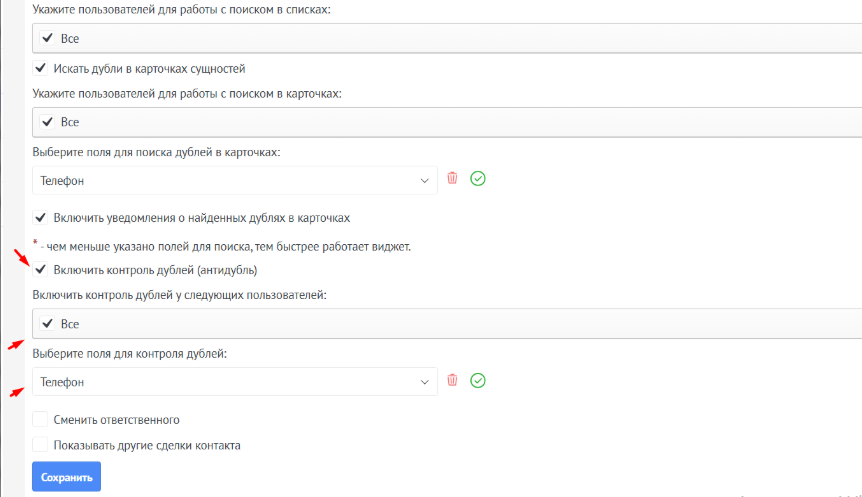
Task: Delete the card duplicate search field "Телефон"
Action: [x=452, y=178]
